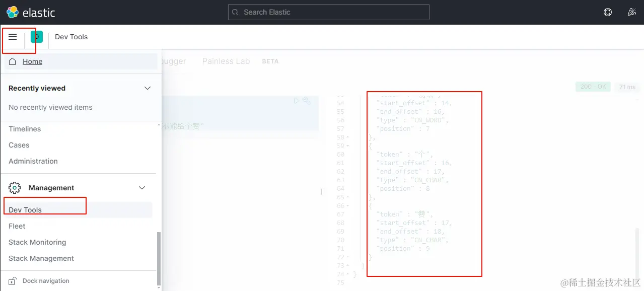Click the Management heading text

[51, 188]
